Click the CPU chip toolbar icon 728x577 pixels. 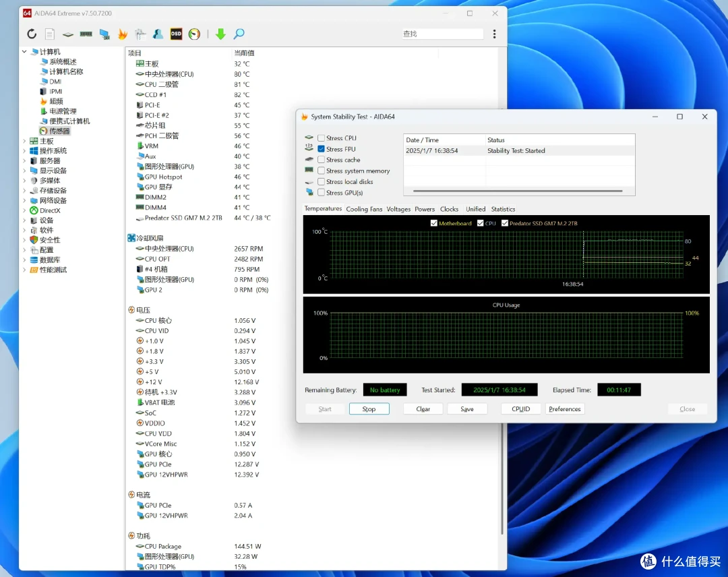pos(68,34)
